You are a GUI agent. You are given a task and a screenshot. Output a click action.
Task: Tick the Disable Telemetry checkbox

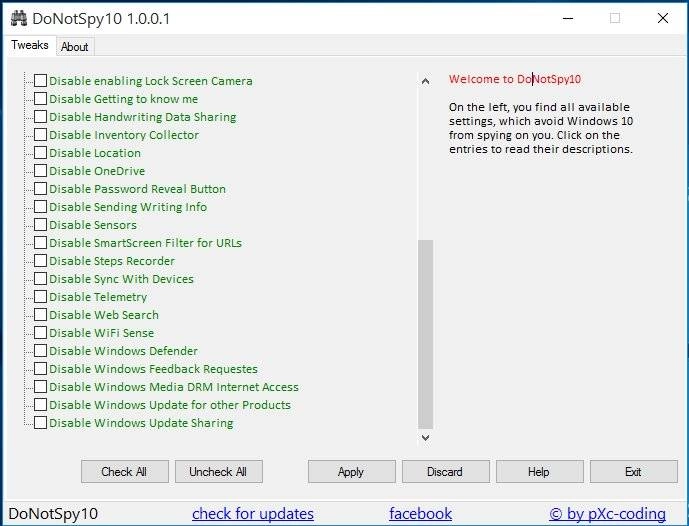tap(40, 297)
